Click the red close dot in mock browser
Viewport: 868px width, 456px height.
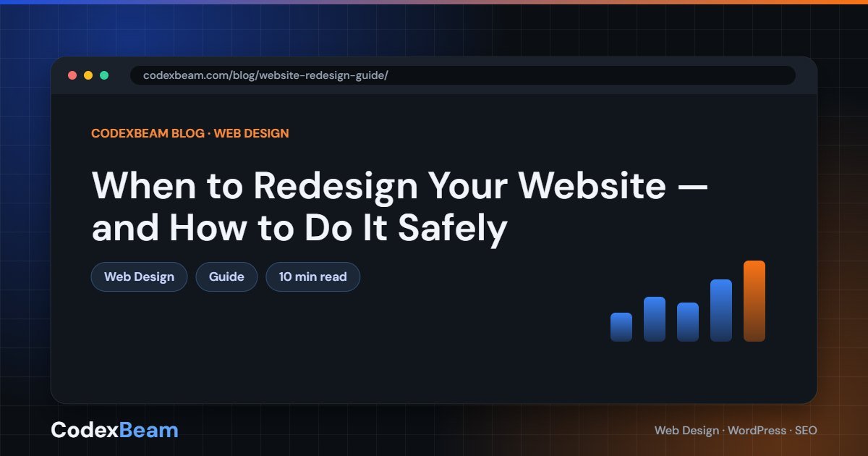(72, 75)
